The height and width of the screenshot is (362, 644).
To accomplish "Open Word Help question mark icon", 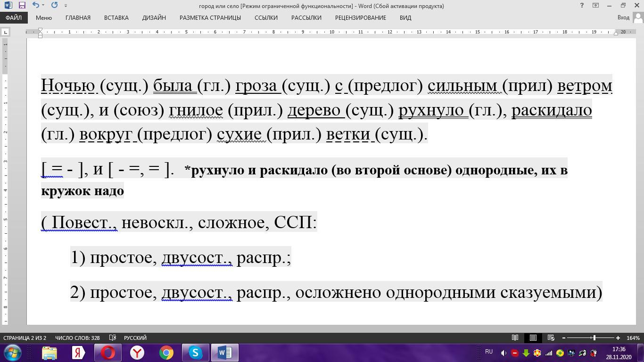I will click(581, 6).
